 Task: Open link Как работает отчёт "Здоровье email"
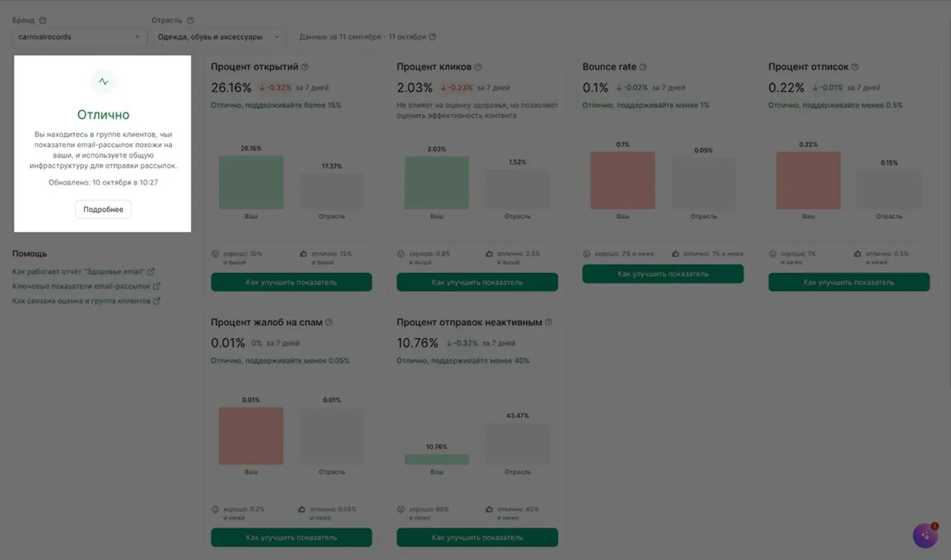pos(79,272)
